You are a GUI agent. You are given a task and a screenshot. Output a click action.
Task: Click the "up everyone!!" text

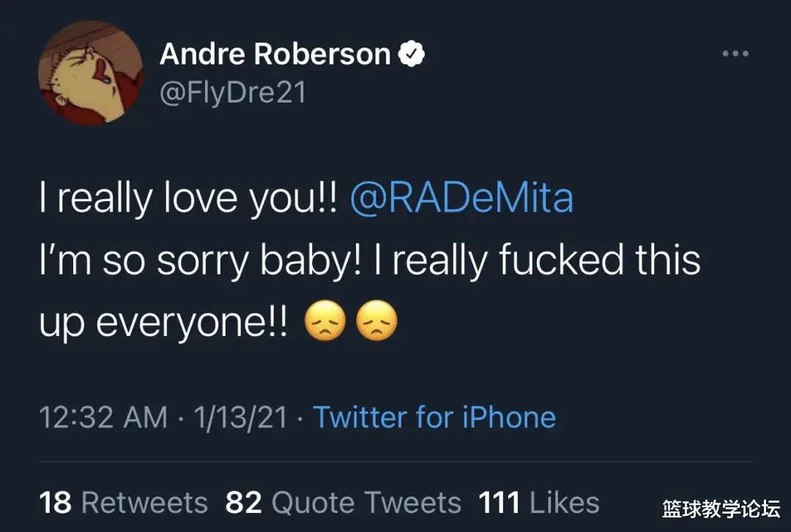[x=167, y=324]
